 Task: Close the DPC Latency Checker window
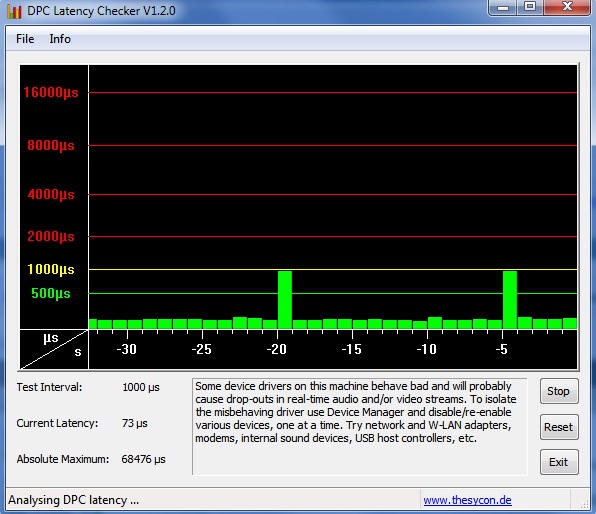pos(567,7)
